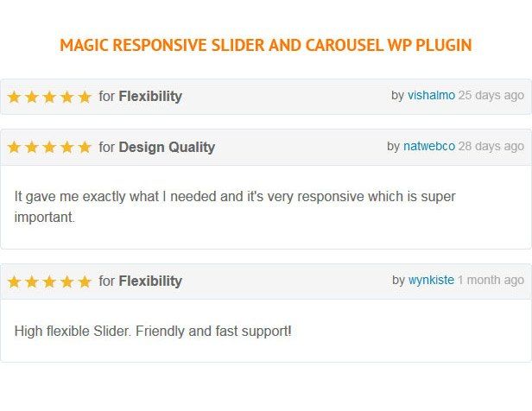This screenshot has width=532, height=411.
Task: Click the Magic Responsive Slider plugin title
Action: tap(266, 45)
